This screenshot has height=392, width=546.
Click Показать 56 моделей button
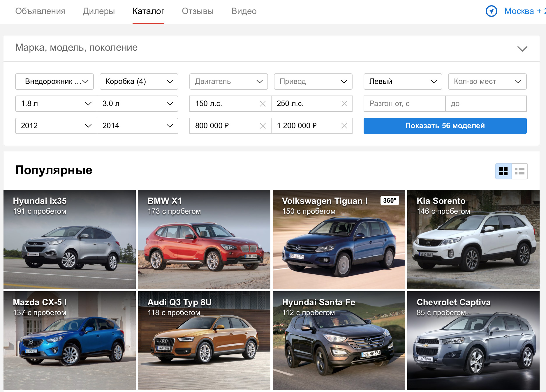coord(445,126)
